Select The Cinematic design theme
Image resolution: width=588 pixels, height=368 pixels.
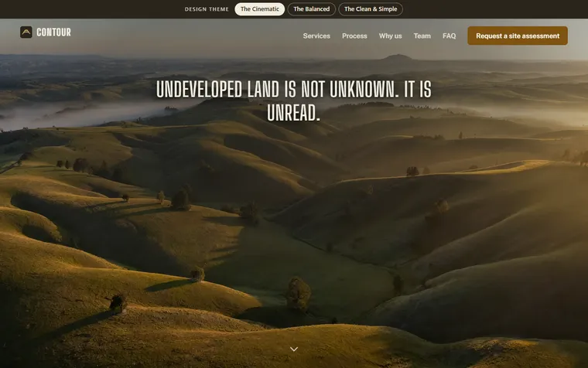[x=259, y=9]
